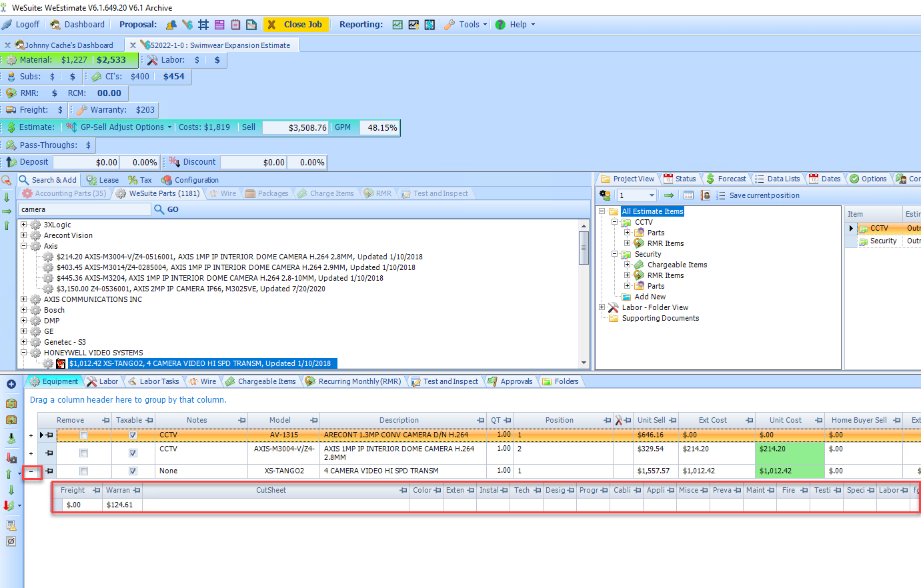Switch to the Recurring Monthly (RMR) tab
Viewport: 921px width, 588px height.
pyautogui.click(x=353, y=381)
